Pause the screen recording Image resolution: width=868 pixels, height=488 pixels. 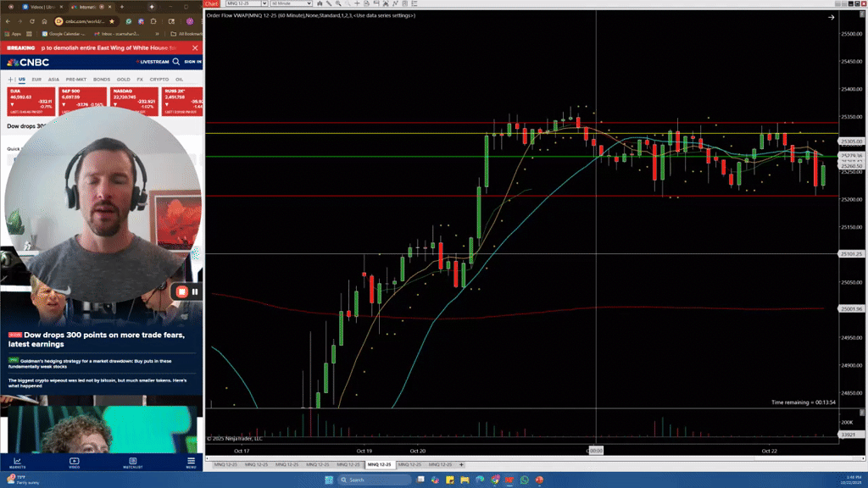pyautogui.click(x=195, y=291)
